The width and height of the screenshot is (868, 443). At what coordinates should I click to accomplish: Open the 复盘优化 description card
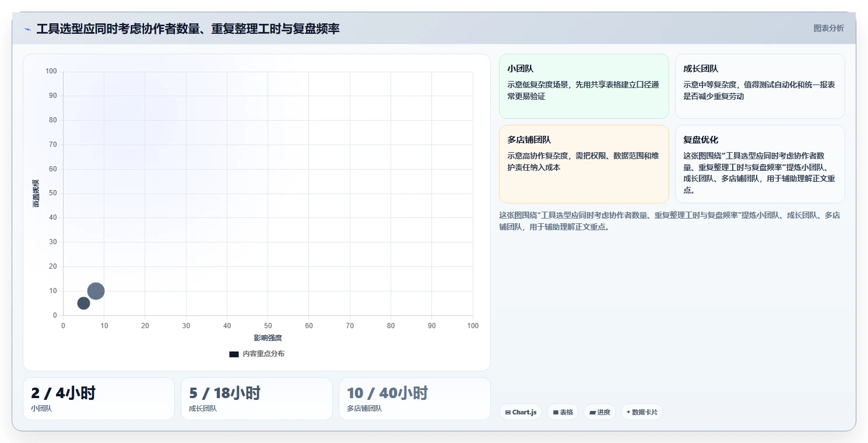pos(760,164)
